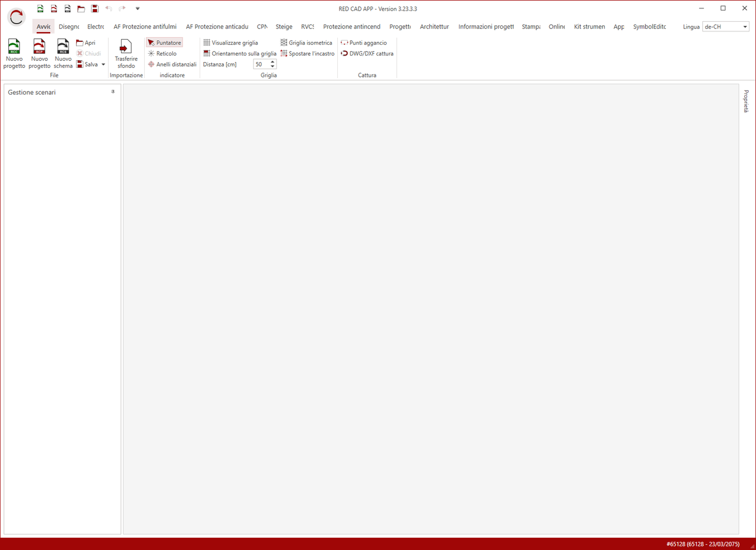Open the Electro ribbon tab
The image size is (756, 550).
[96, 27]
